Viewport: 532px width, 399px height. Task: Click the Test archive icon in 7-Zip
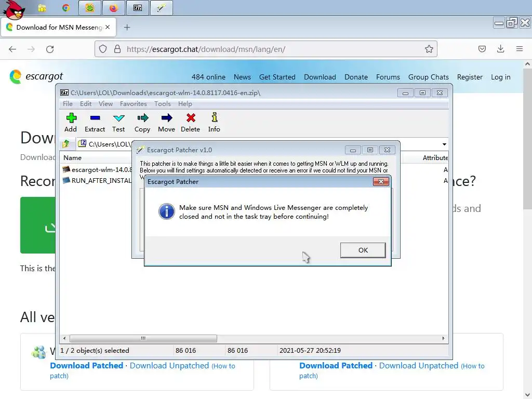coord(118,123)
